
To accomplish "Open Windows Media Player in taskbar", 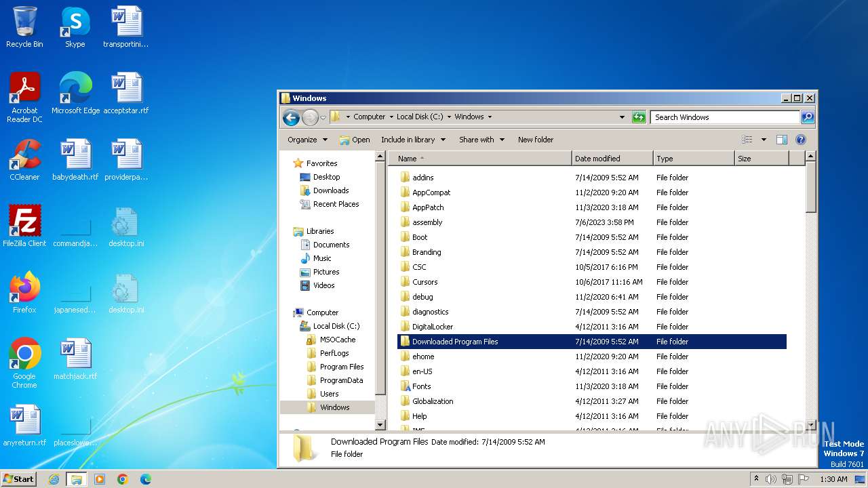I will pyautogui.click(x=100, y=479).
